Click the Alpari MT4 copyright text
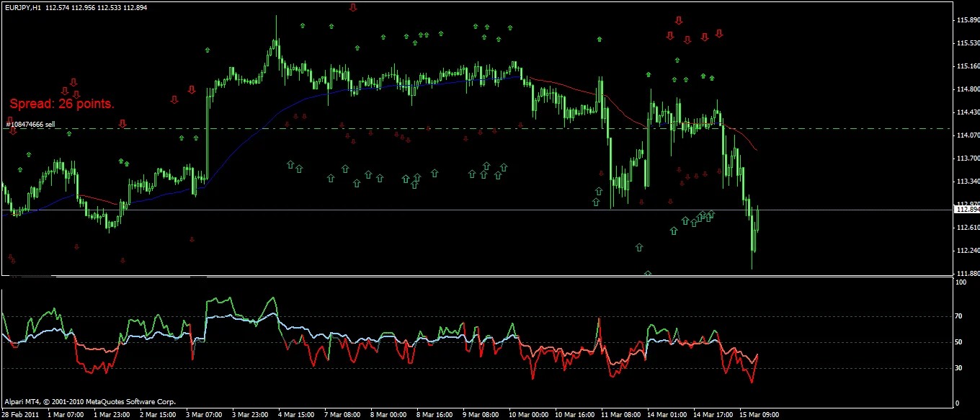The width and height of the screenshot is (980, 420). pos(90,402)
